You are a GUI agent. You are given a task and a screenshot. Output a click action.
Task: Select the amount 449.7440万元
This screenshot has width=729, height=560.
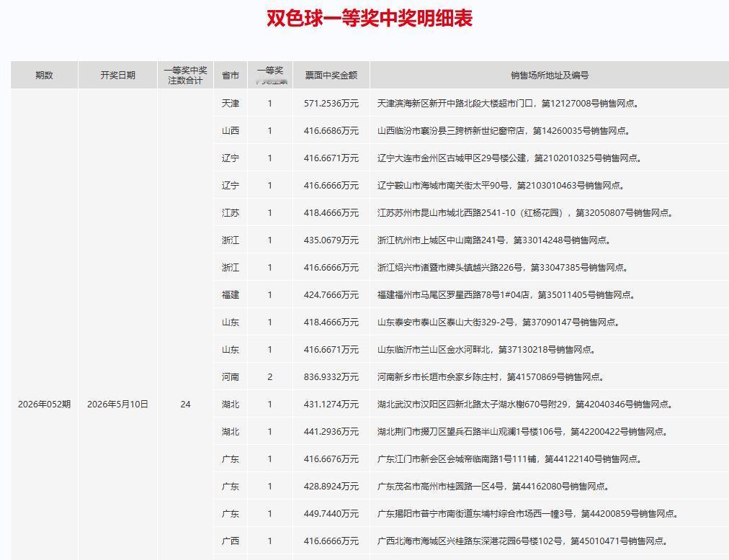click(331, 513)
